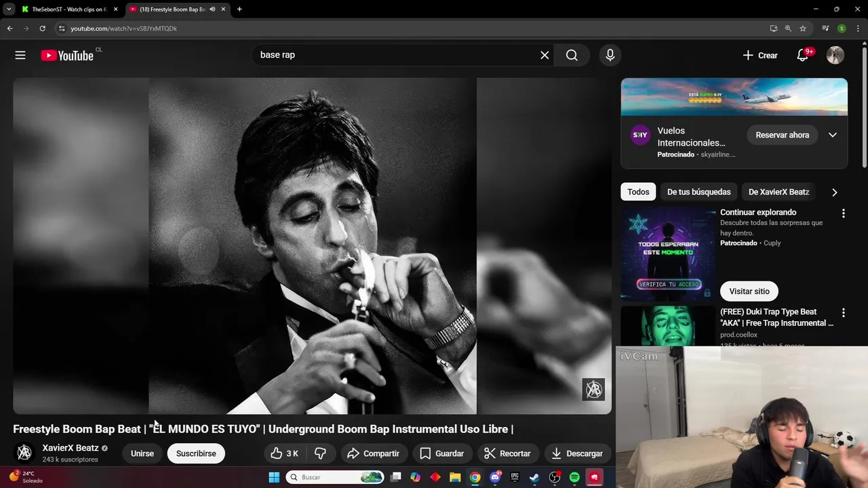
Task: Open File Explorer from the taskbar
Action: tap(455, 477)
